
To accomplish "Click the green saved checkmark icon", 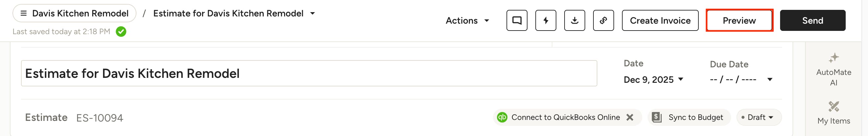I will [x=121, y=32].
